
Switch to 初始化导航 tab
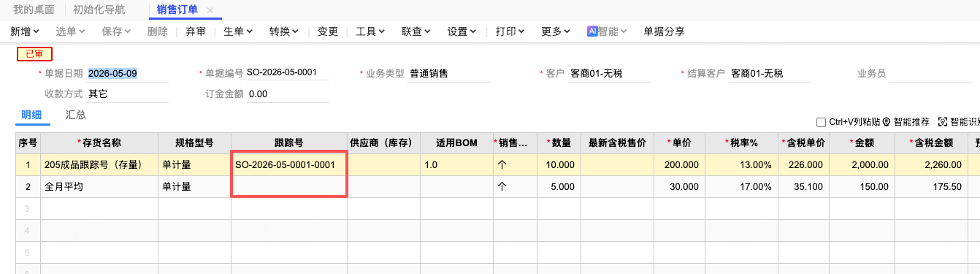tap(99, 10)
